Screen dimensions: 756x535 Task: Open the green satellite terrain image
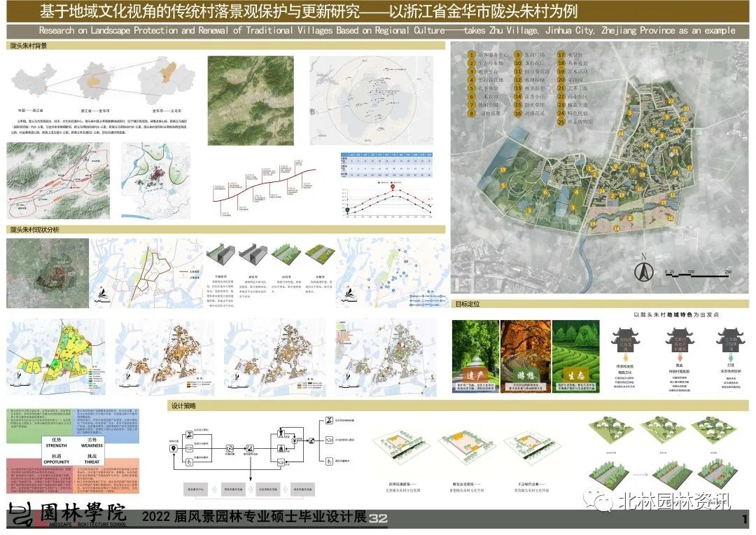(251, 100)
